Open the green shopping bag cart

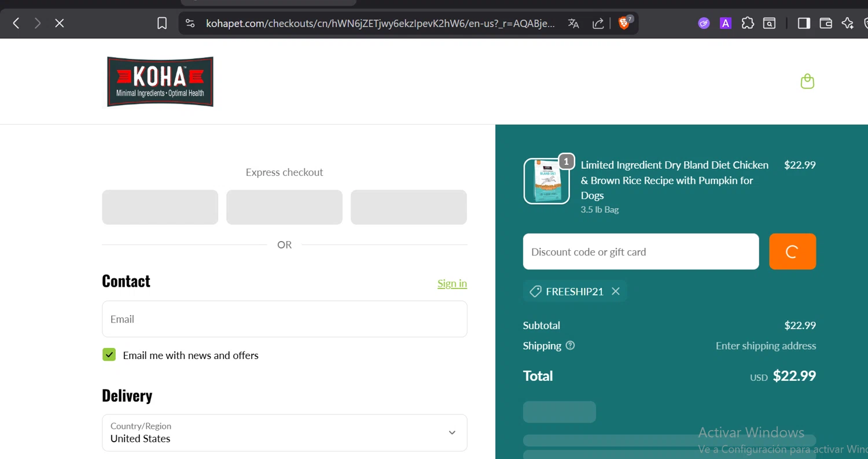(x=807, y=82)
